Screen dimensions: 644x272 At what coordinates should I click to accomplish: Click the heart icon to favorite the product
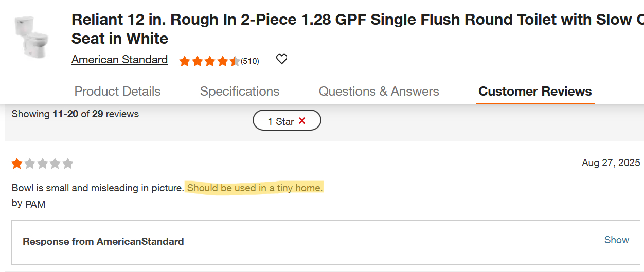(281, 59)
